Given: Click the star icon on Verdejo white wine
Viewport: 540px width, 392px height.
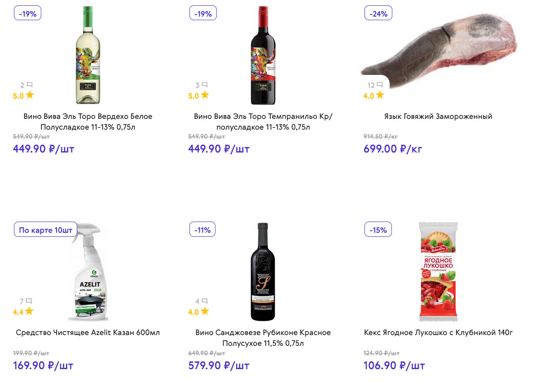Looking at the screenshot, I should coord(30,95).
